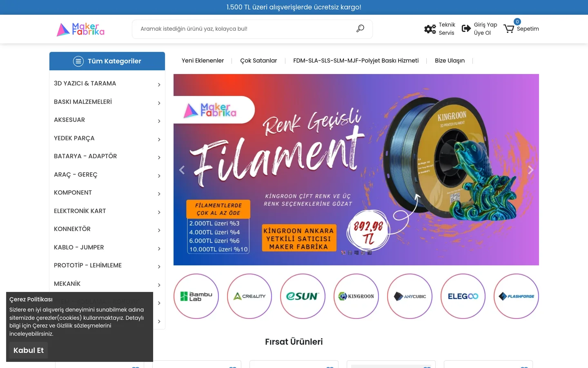Click the Tüm Kategoriler button
The height and width of the screenshot is (368, 588).
pyautogui.click(x=107, y=61)
